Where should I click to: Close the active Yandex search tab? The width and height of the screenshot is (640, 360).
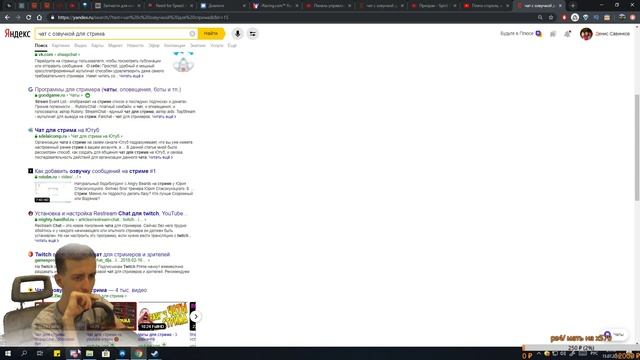(560, 6)
